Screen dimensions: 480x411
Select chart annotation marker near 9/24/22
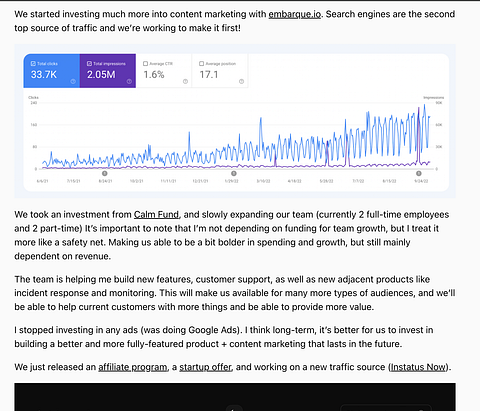(419, 173)
